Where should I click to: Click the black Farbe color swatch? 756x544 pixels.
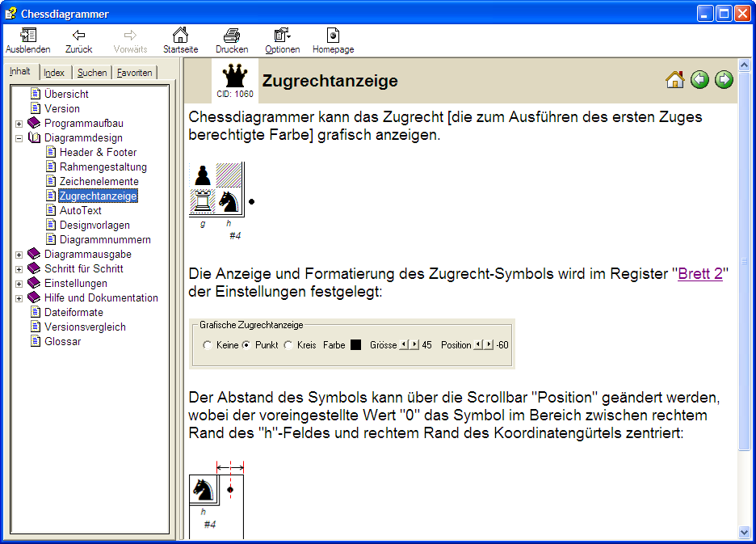pos(356,344)
